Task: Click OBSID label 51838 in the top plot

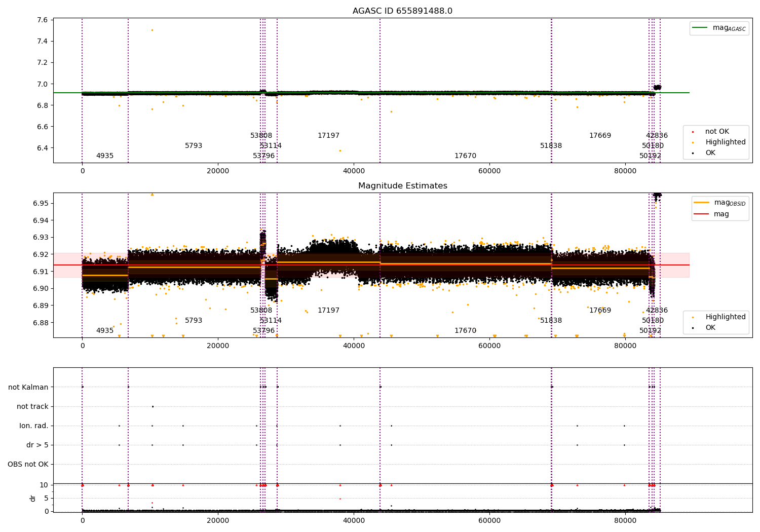Action: 551,146
